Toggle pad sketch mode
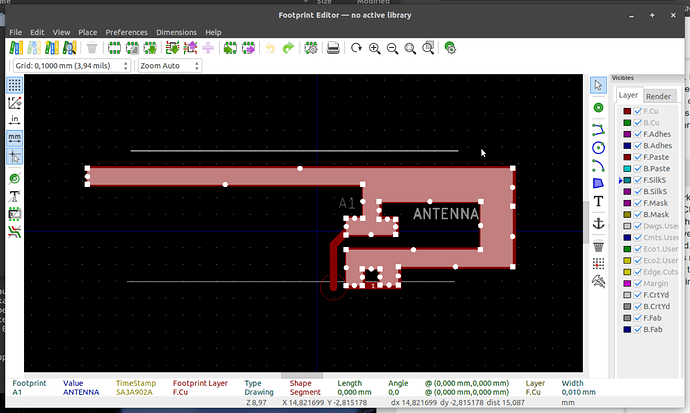 pyautogui.click(x=15, y=179)
